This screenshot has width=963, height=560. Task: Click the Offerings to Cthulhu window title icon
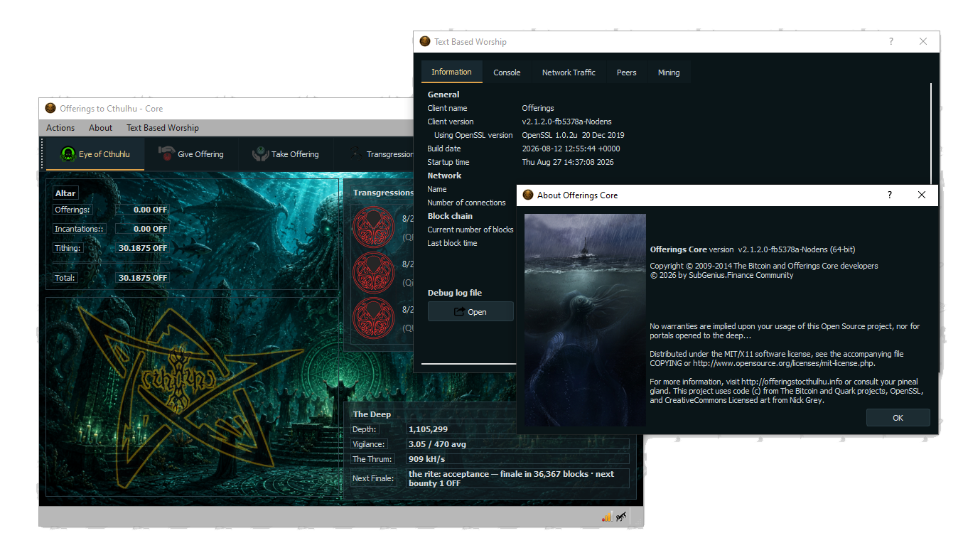[x=50, y=108]
